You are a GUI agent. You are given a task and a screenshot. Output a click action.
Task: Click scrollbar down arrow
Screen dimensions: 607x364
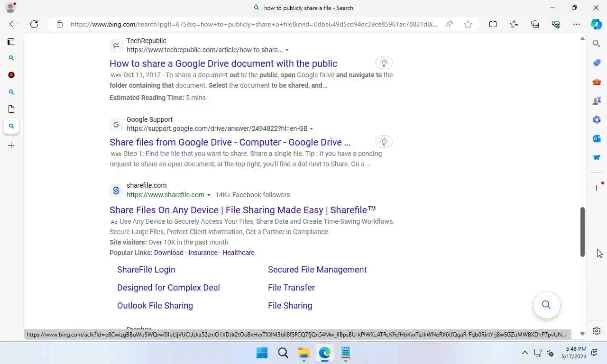pos(582,334)
